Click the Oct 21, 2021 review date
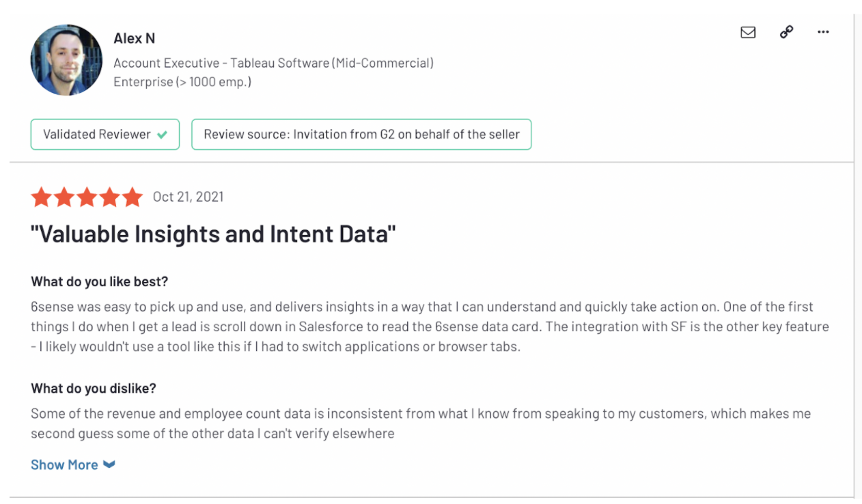Viewport: 862px width, 504px height. click(x=188, y=197)
